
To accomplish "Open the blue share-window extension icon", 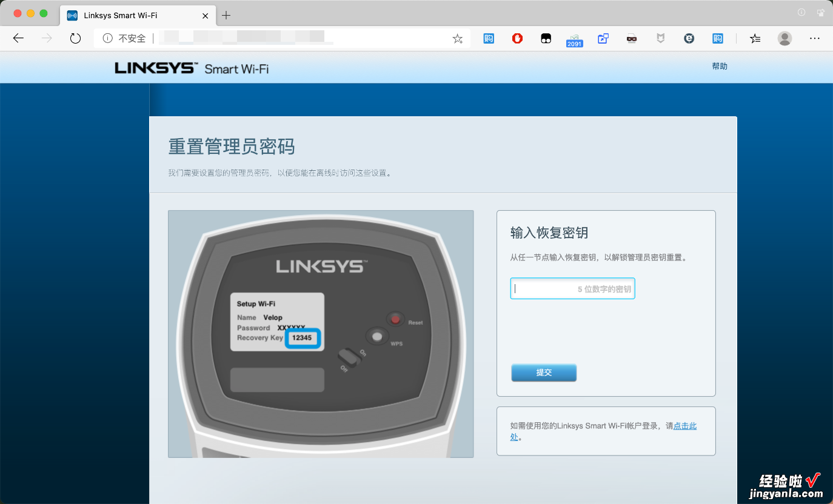I will coord(603,38).
